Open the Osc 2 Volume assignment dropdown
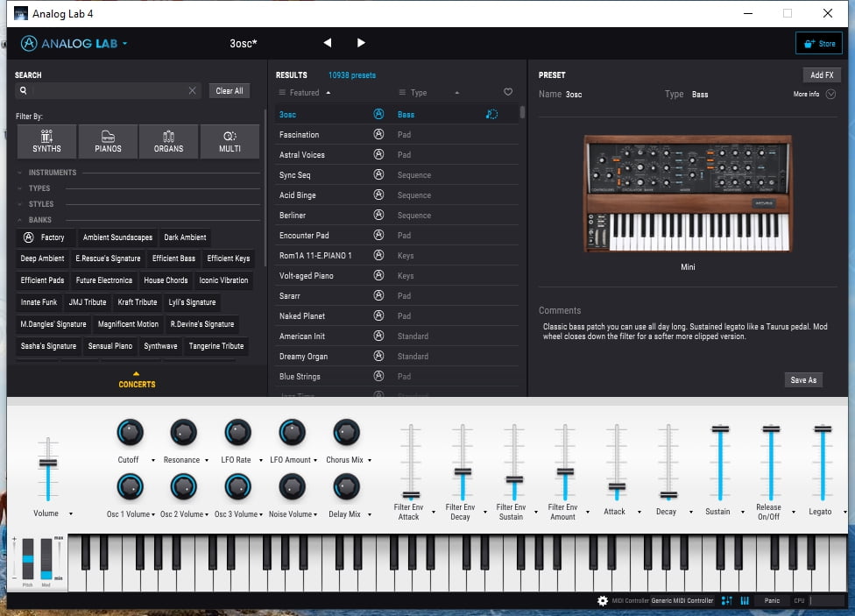855x616 pixels. click(207, 514)
